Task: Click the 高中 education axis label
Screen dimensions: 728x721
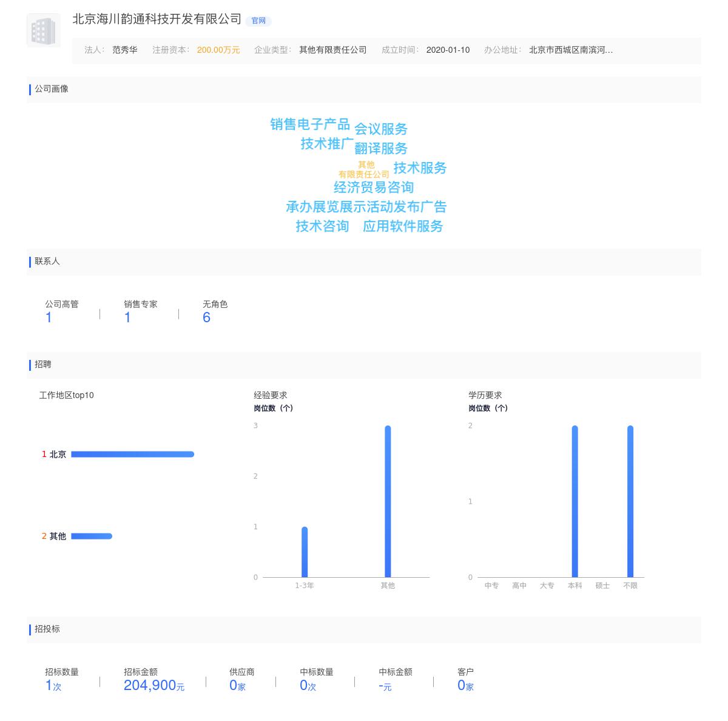Action: point(519,586)
